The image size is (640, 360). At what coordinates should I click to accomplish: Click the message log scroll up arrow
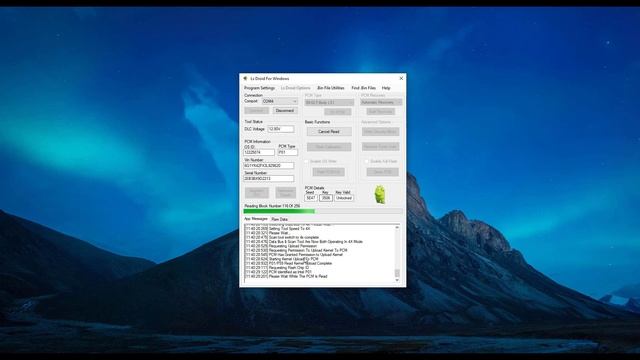[397, 227]
